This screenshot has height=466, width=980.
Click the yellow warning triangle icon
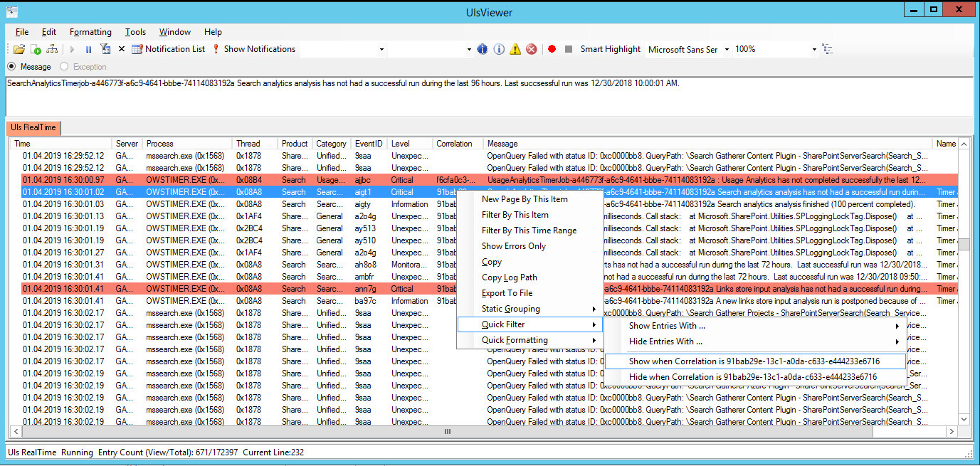click(x=515, y=48)
